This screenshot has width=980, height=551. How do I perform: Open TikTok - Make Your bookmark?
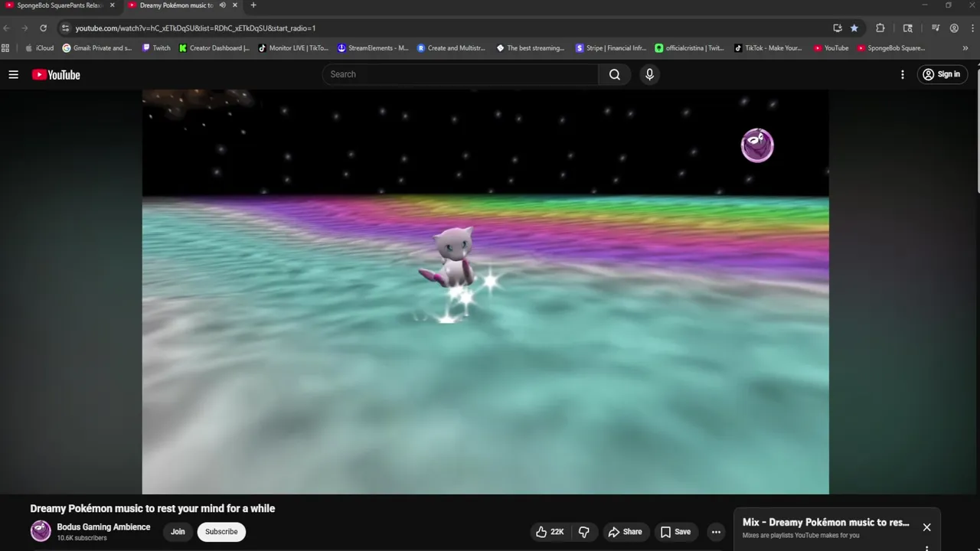tap(768, 48)
